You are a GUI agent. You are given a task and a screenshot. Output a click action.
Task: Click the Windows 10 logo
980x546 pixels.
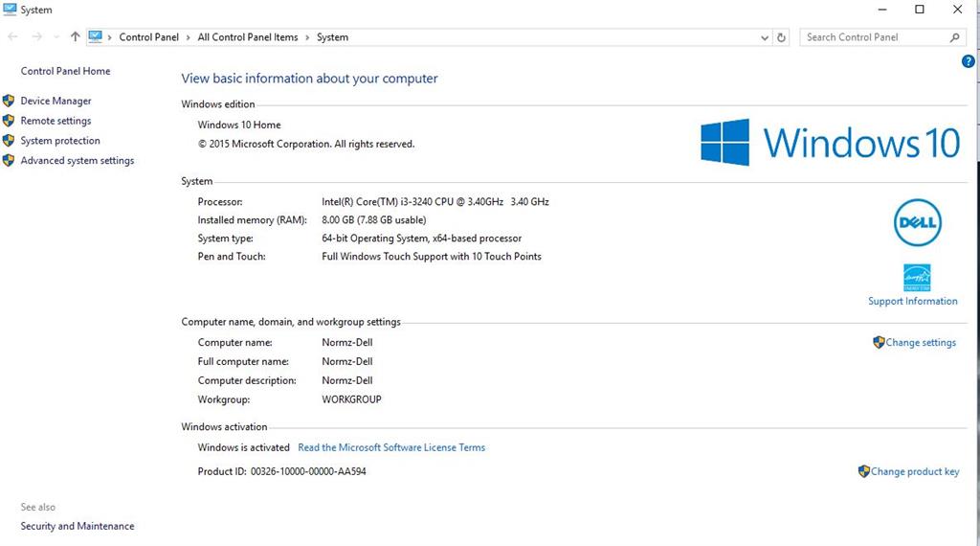click(830, 143)
